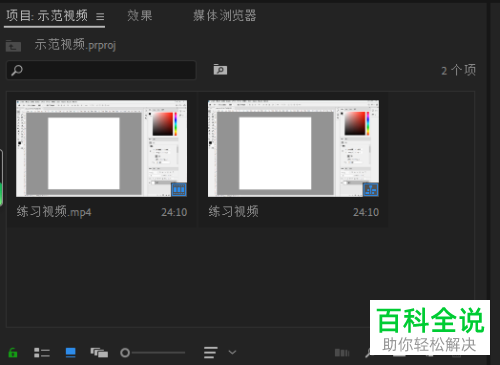The height and width of the screenshot is (365, 500).
Task: Switch to list view
Action: (42, 353)
